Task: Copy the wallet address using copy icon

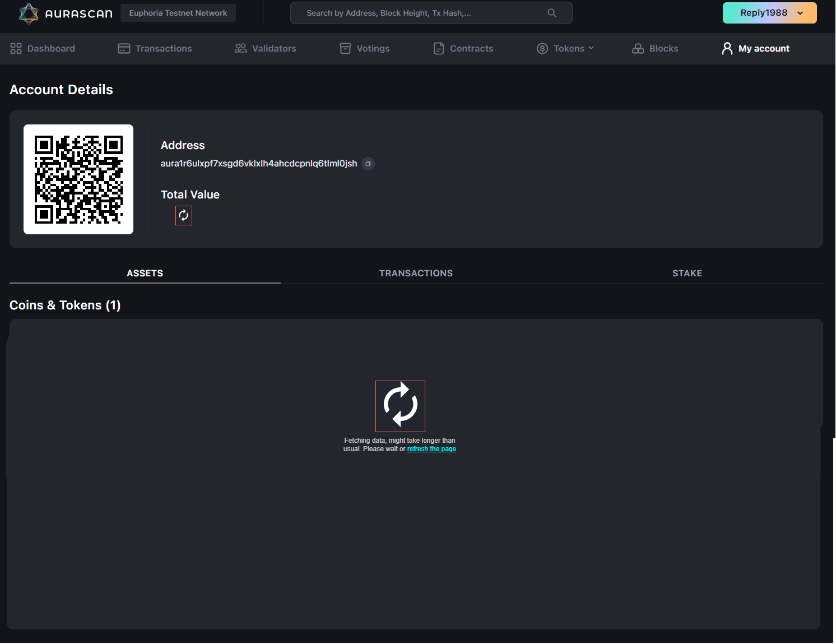Action: (x=368, y=164)
